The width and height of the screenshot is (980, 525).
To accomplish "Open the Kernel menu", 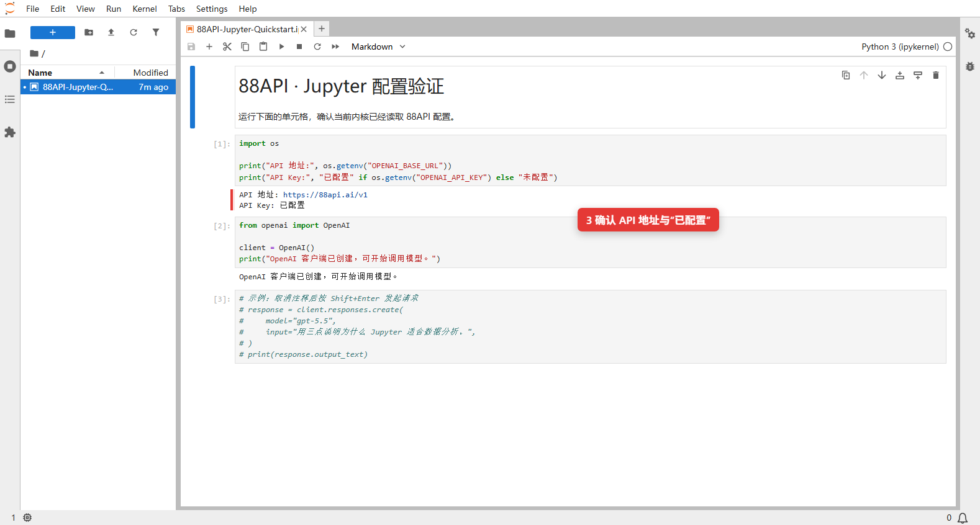I will (145, 9).
